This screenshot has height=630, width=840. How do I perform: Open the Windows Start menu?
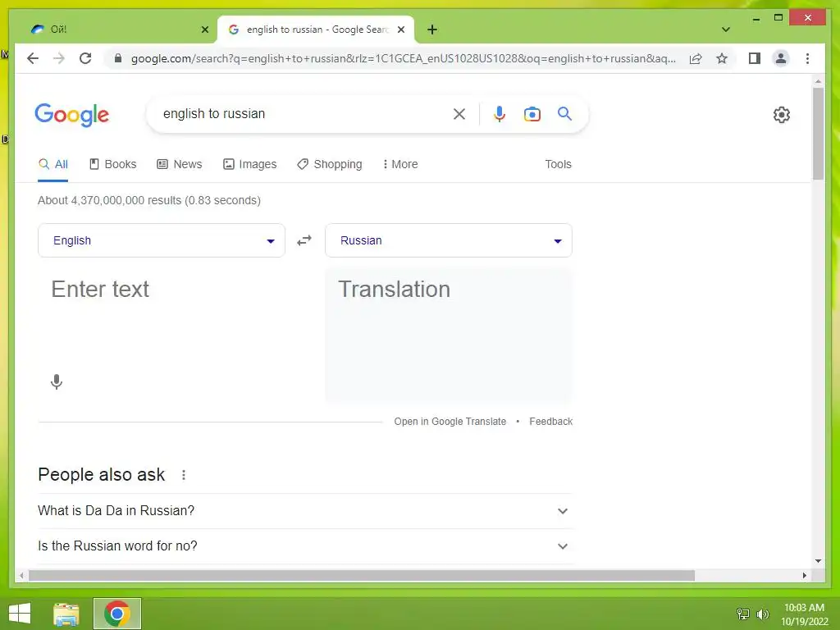(20, 614)
